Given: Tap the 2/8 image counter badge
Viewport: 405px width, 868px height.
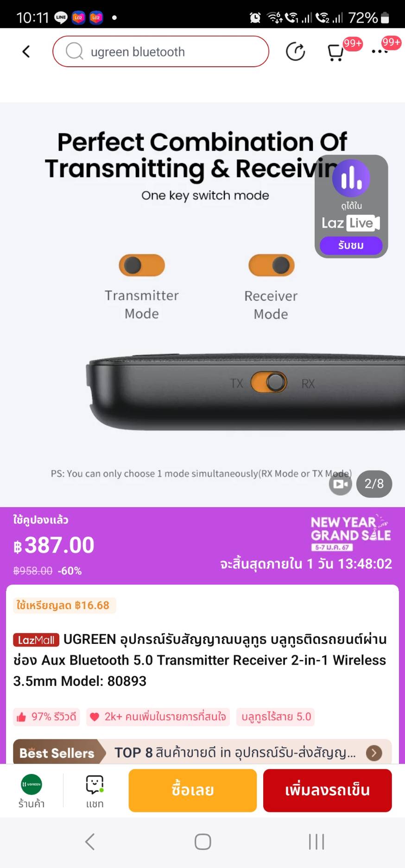Looking at the screenshot, I should 374,484.
